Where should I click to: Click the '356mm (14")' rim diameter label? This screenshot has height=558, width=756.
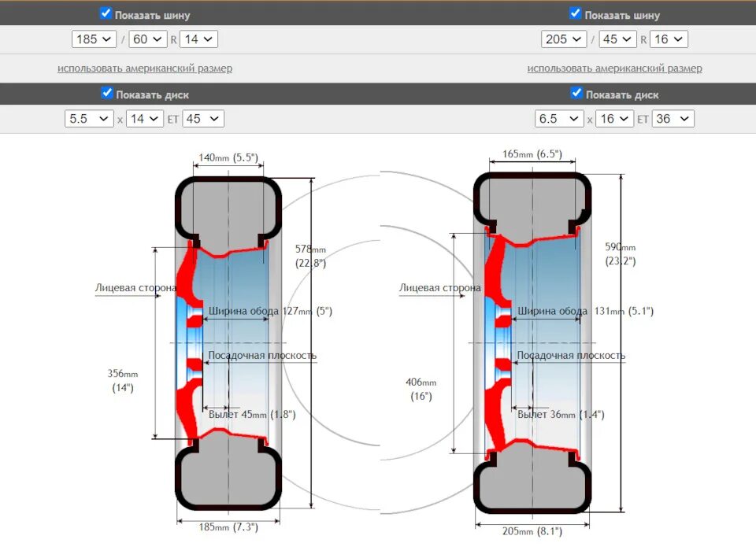pos(123,381)
